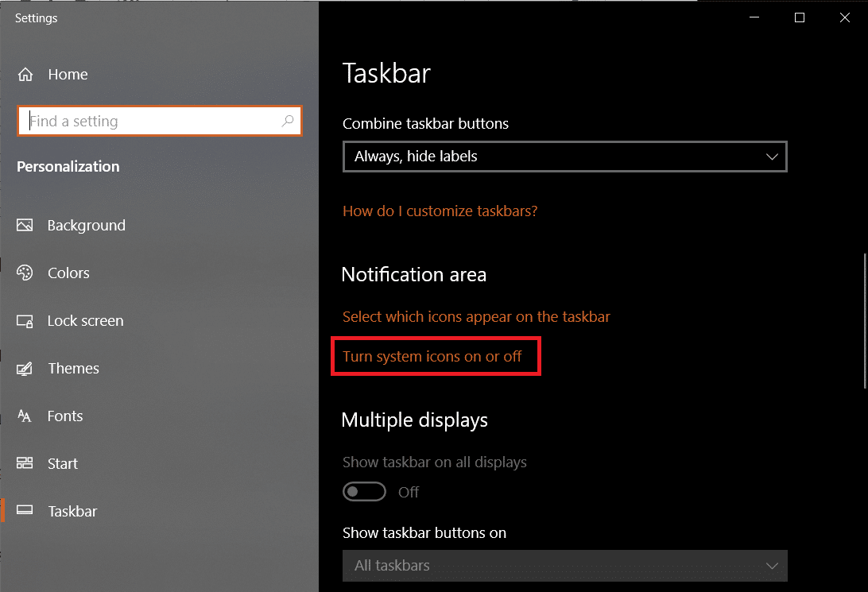This screenshot has height=592, width=868.
Task: Click the Colors palette icon
Action: tap(25, 273)
